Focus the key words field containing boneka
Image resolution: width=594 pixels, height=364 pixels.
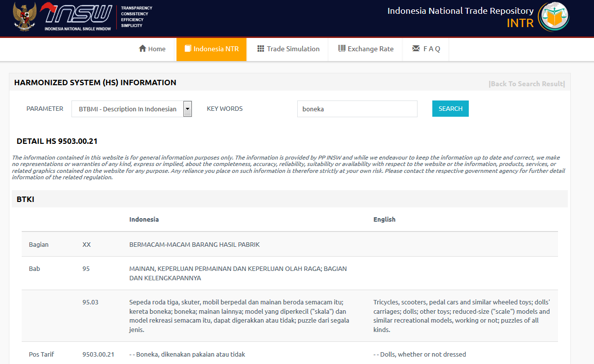pos(357,109)
